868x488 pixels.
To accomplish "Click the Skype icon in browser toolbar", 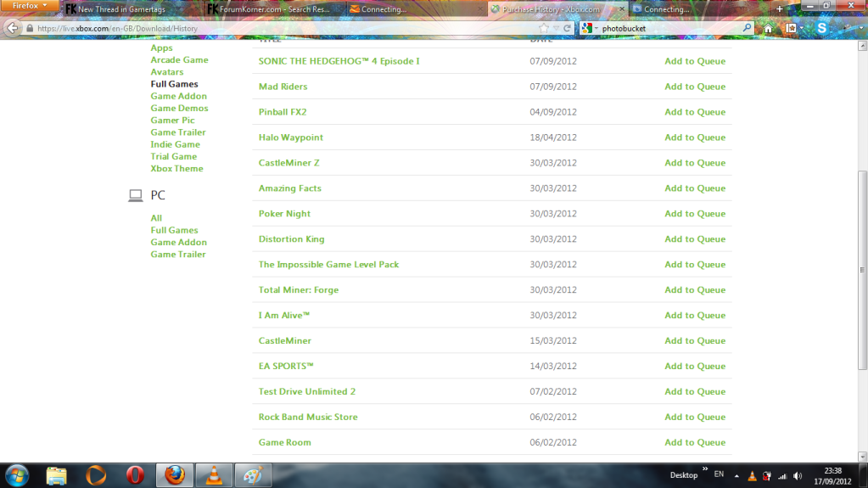I will (821, 28).
